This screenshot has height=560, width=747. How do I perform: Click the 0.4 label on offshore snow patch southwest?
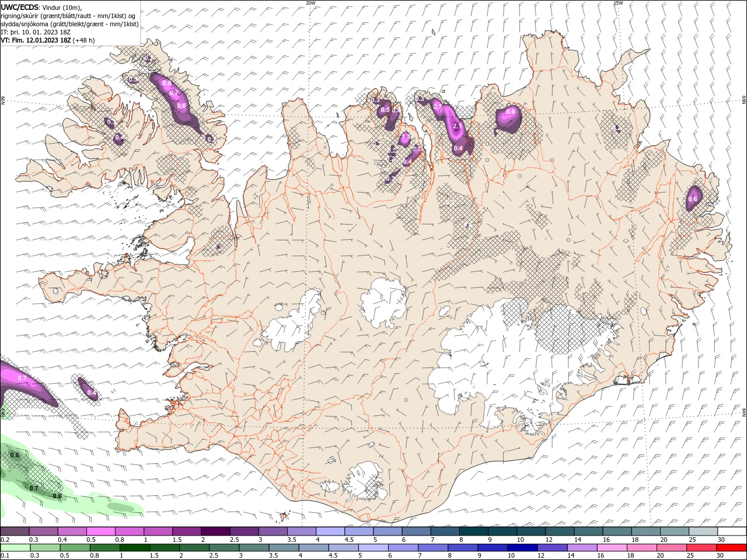click(x=92, y=393)
